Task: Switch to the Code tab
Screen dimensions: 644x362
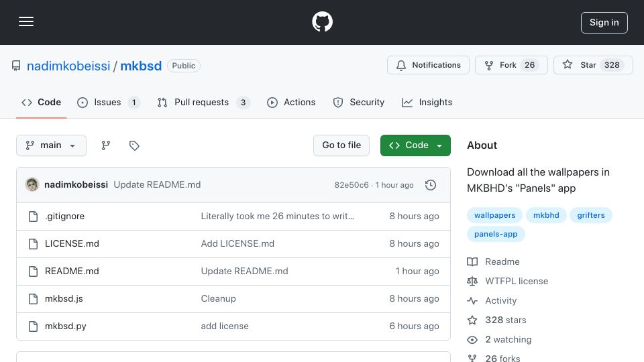Action: (x=41, y=102)
